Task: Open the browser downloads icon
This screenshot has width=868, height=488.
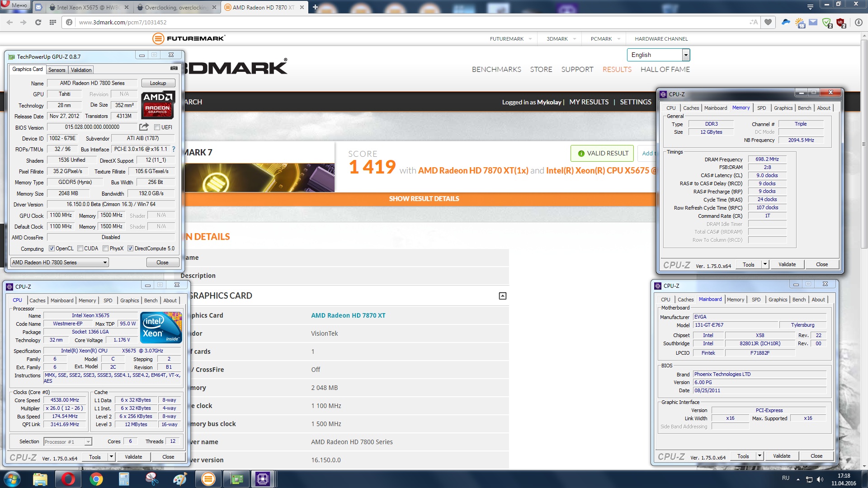Action: click(858, 22)
